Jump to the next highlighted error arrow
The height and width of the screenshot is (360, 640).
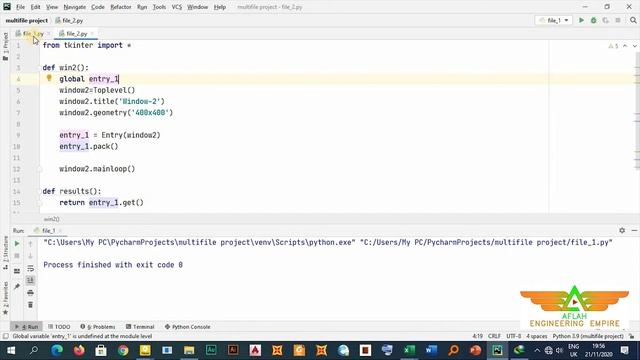pos(635,46)
